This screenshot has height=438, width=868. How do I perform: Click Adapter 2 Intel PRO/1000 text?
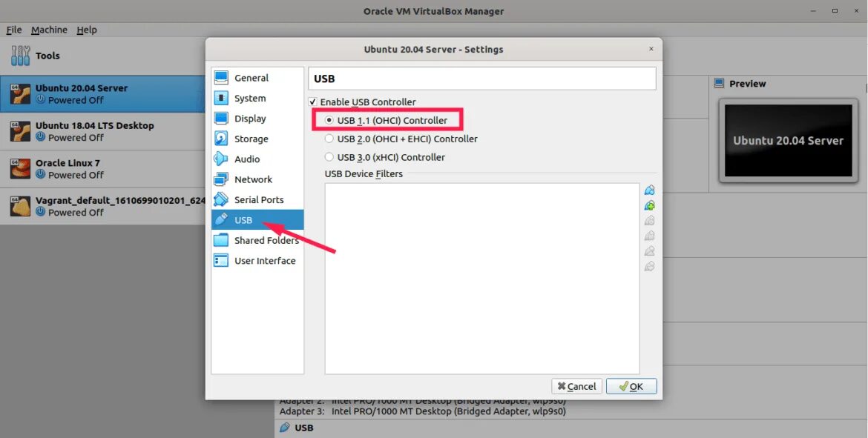click(423, 401)
